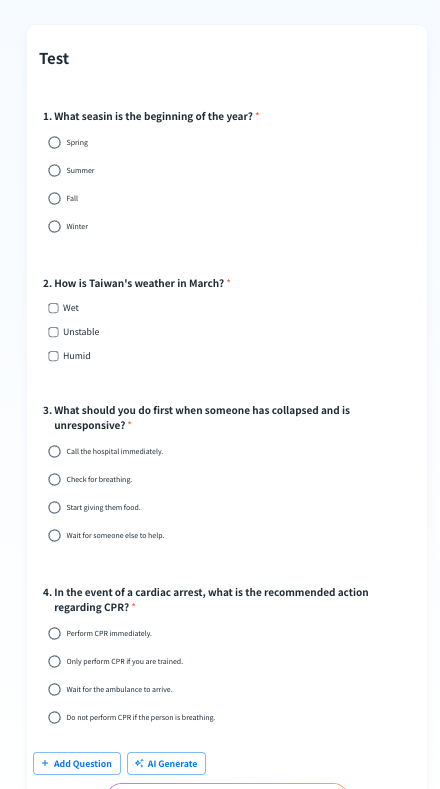Enable the Humid checkbox

pos(53,356)
